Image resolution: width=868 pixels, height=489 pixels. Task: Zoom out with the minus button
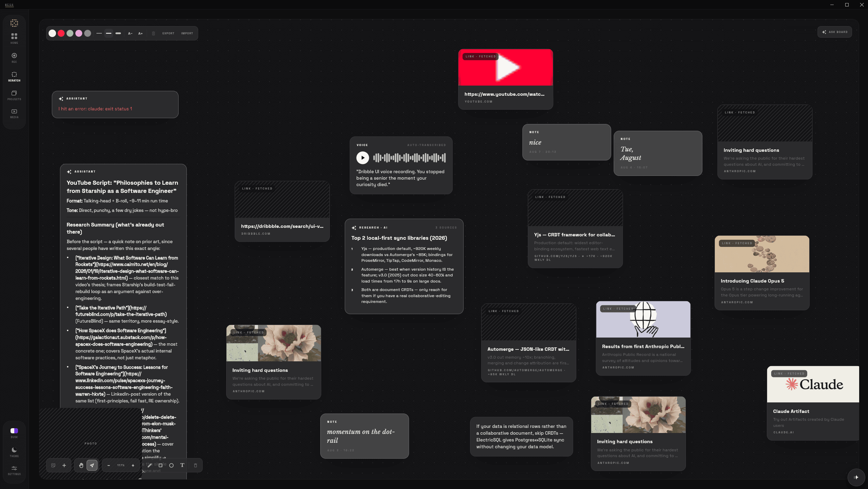click(109, 465)
